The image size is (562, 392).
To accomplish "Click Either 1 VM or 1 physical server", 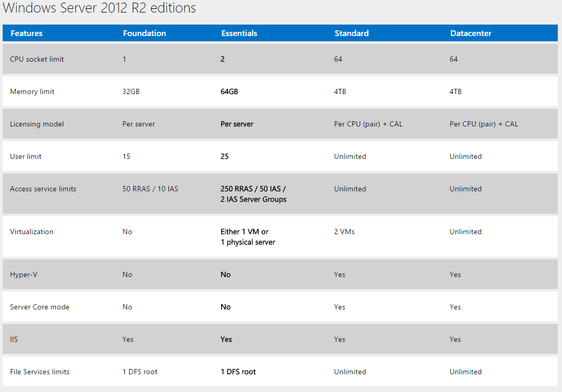I will click(247, 237).
